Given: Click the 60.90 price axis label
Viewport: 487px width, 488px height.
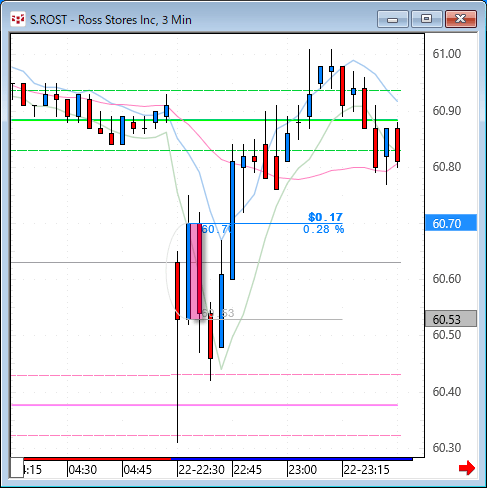Looking at the screenshot, I should 447,110.
